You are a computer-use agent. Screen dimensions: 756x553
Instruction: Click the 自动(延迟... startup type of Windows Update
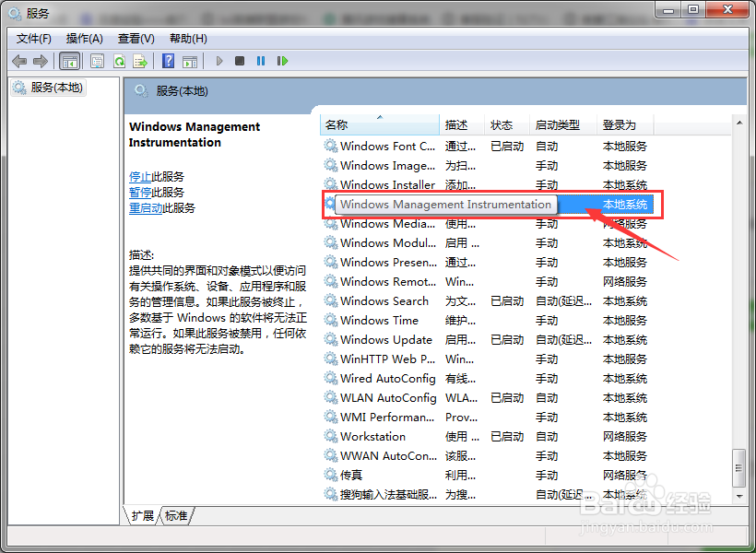click(x=563, y=340)
